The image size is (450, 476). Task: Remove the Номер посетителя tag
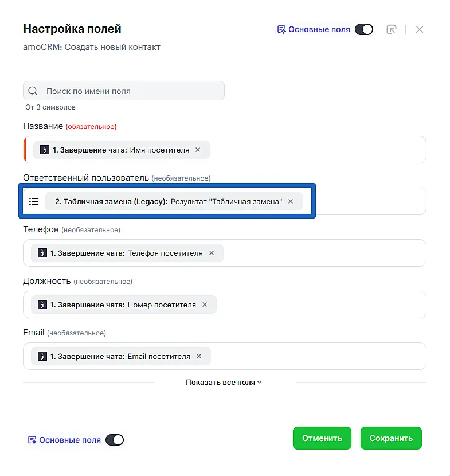click(205, 305)
